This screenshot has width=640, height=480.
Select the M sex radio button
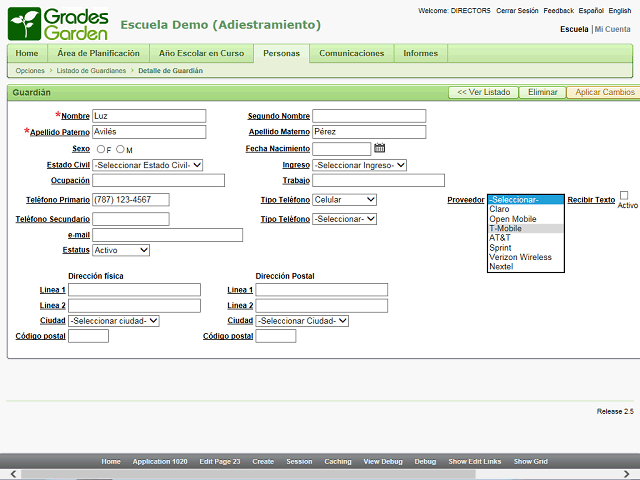[120, 149]
